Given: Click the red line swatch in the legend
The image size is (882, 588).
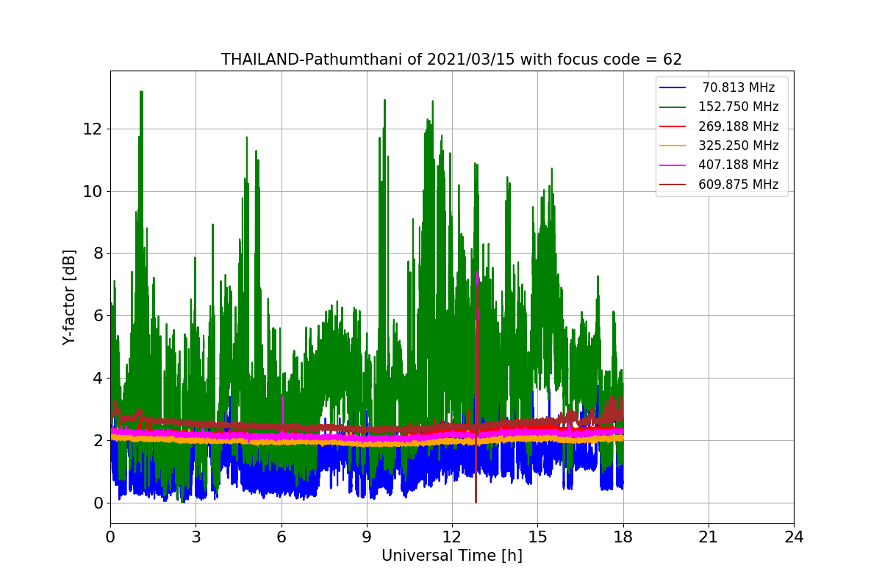Looking at the screenshot, I should click(673, 127).
